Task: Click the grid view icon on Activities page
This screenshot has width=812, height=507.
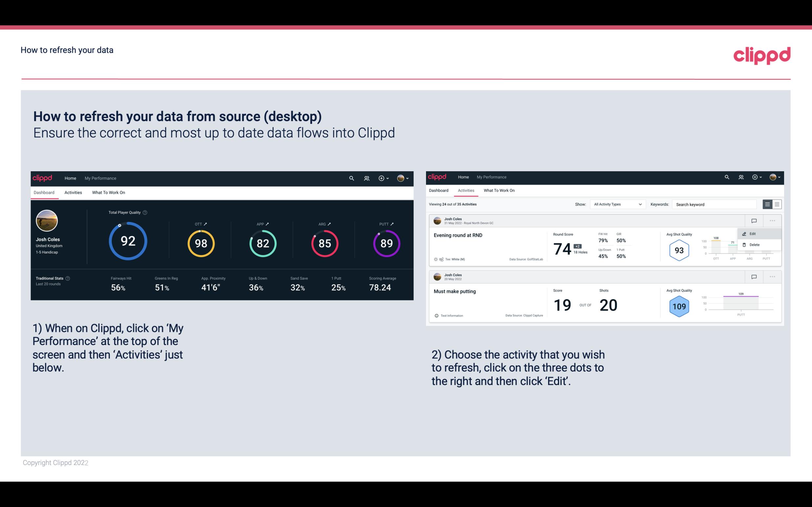Action: 777,204
